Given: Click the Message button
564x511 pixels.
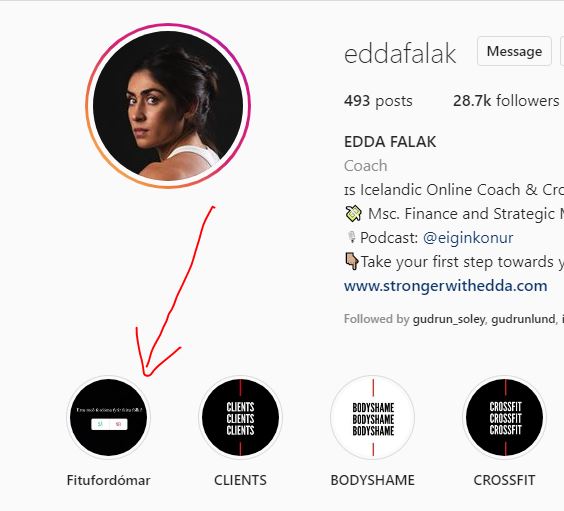Looking at the screenshot, I should tap(514, 51).
